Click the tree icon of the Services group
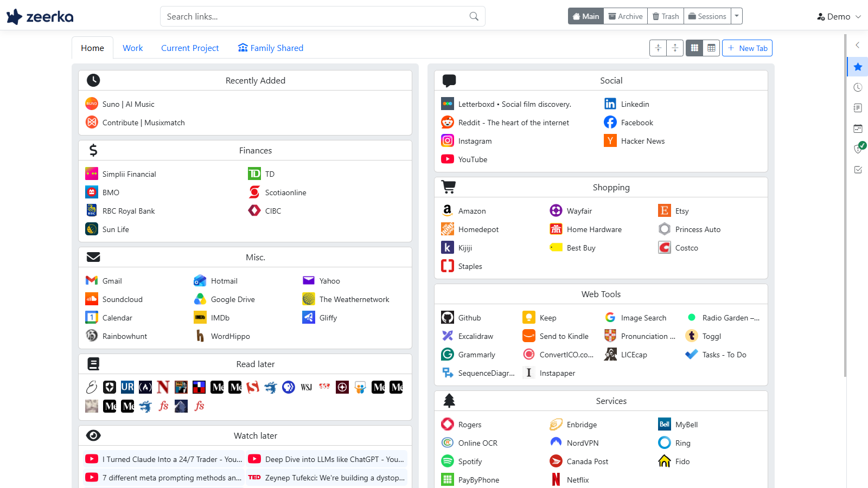This screenshot has height=488, width=868. coord(449,401)
